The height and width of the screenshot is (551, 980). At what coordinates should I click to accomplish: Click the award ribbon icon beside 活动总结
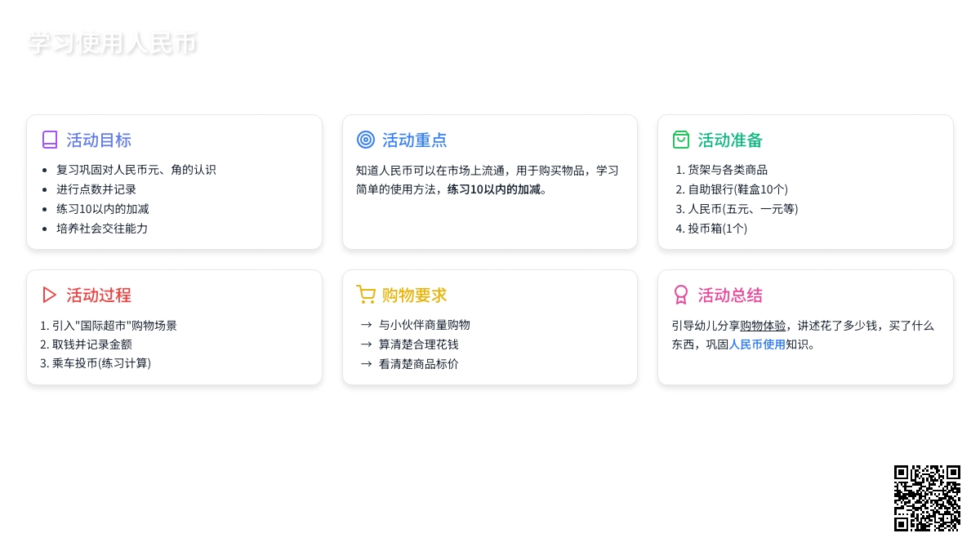click(681, 295)
